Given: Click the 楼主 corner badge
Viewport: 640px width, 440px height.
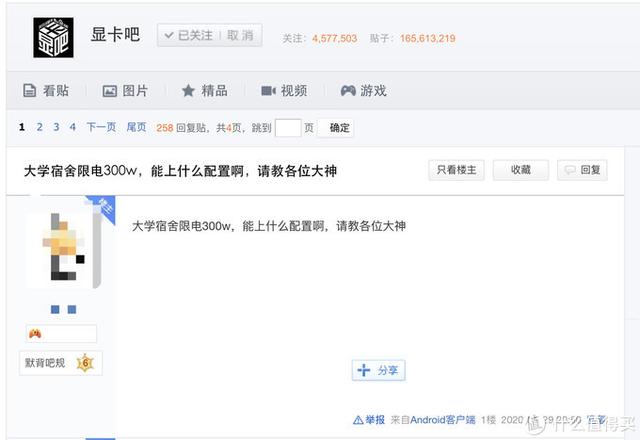Looking at the screenshot, I should [x=104, y=207].
